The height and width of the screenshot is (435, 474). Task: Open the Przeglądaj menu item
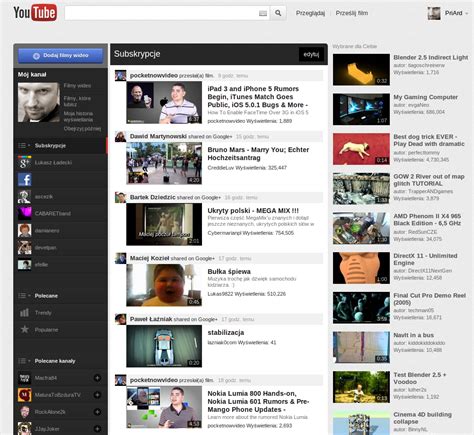pos(310,13)
